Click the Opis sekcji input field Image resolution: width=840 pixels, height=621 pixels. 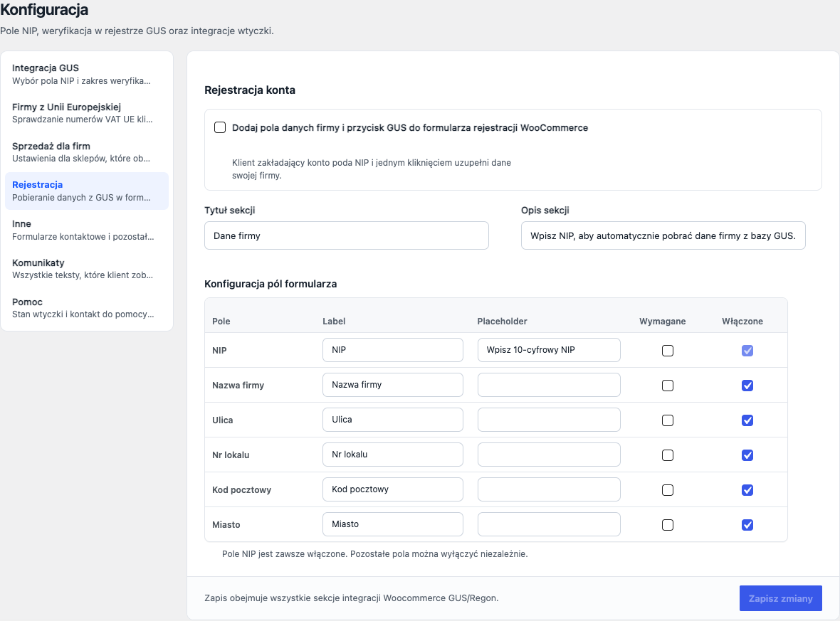click(663, 235)
